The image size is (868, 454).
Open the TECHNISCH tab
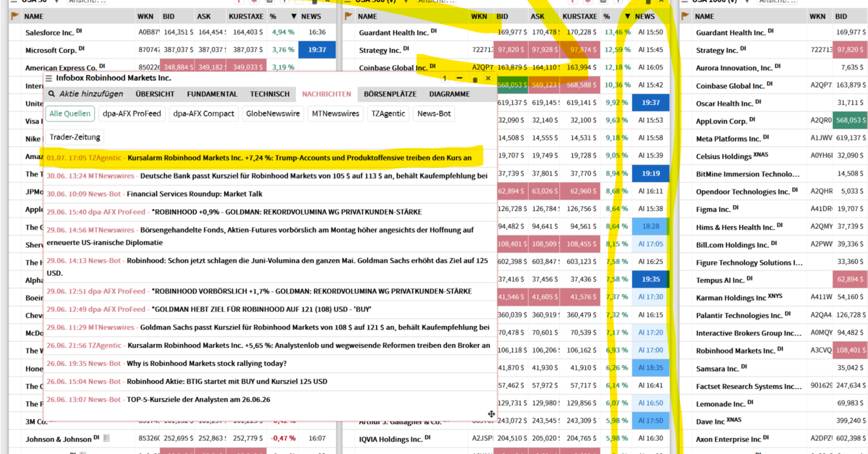tap(270, 94)
